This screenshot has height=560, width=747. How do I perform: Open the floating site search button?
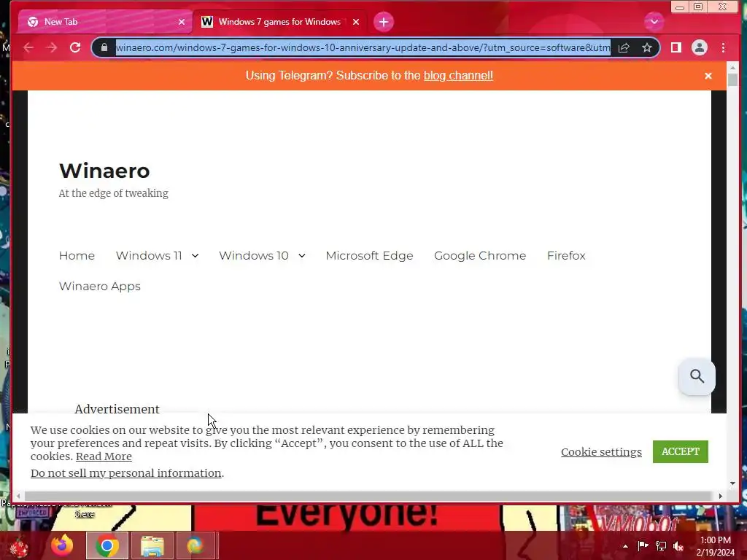pos(697,376)
